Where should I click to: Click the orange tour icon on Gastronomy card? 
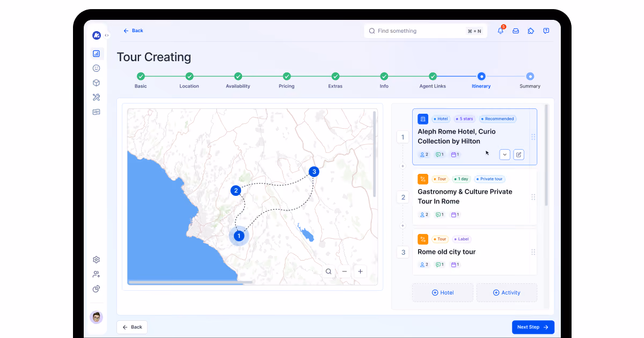tap(423, 179)
